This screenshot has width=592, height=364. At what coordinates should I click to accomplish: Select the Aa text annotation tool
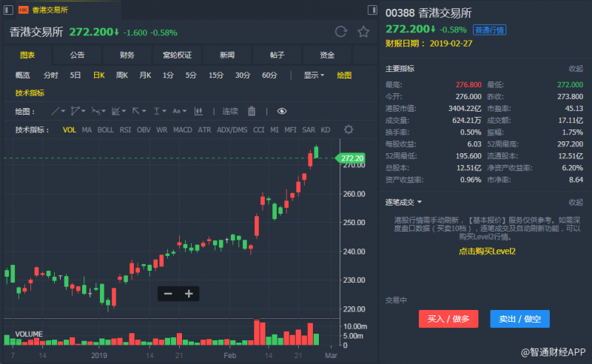pos(176,111)
